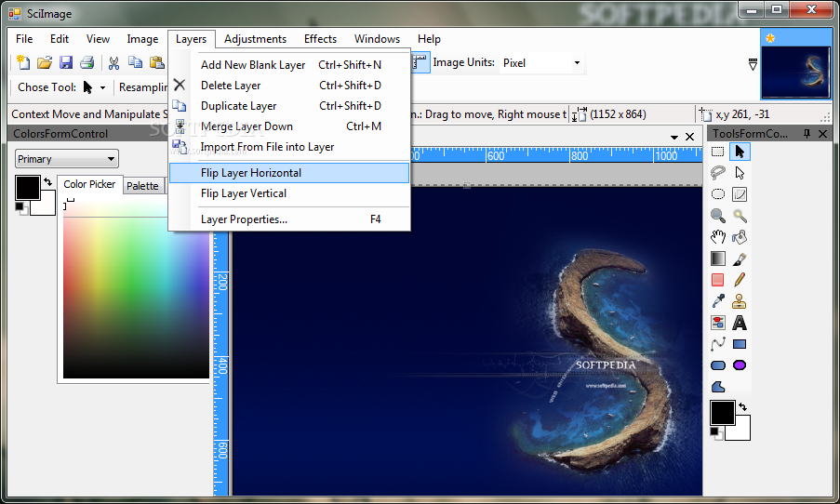The height and width of the screenshot is (504, 840).
Task: Select the rectangle selection tool
Action: 718,152
